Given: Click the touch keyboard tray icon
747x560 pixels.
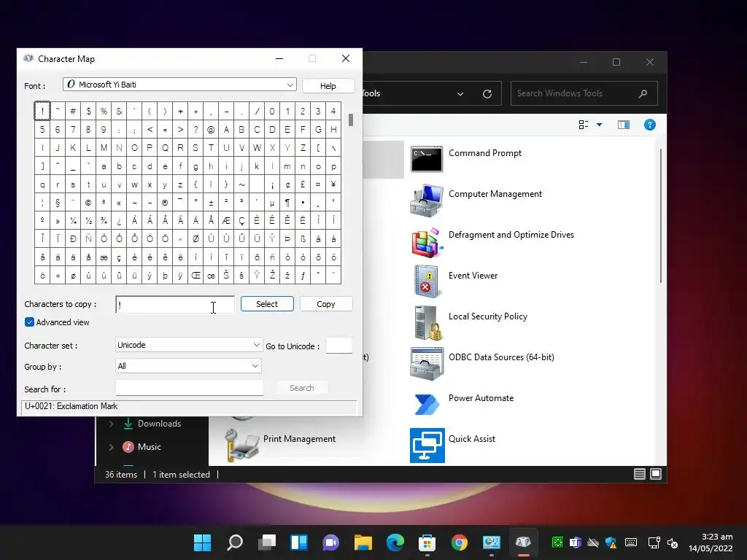Looking at the screenshot, I should click(x=631, y=542).
